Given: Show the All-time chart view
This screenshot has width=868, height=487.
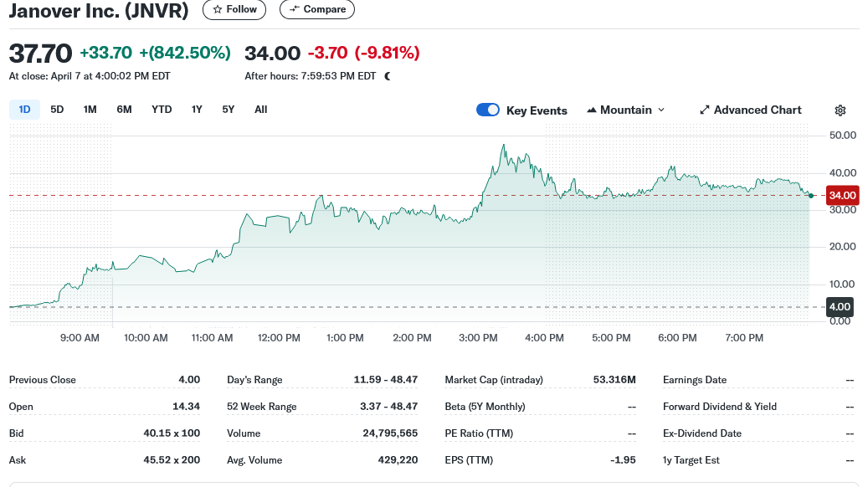Looking at the screenshot, I should 260,109.
